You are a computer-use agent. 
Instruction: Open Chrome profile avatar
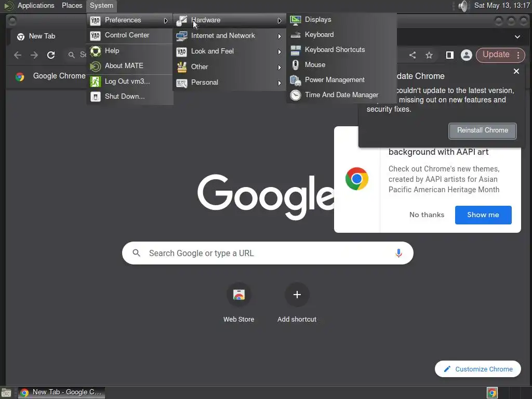(467, 55)
